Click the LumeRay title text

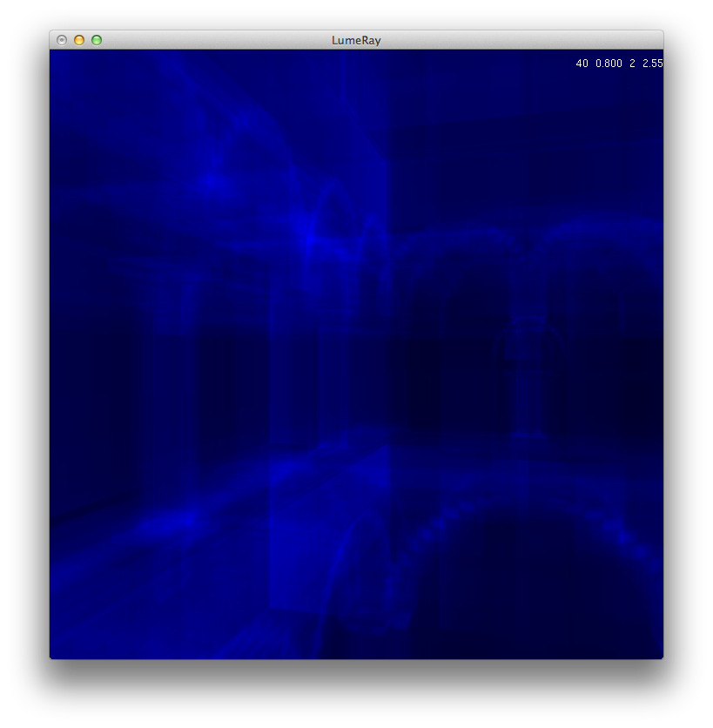point(356,40)
